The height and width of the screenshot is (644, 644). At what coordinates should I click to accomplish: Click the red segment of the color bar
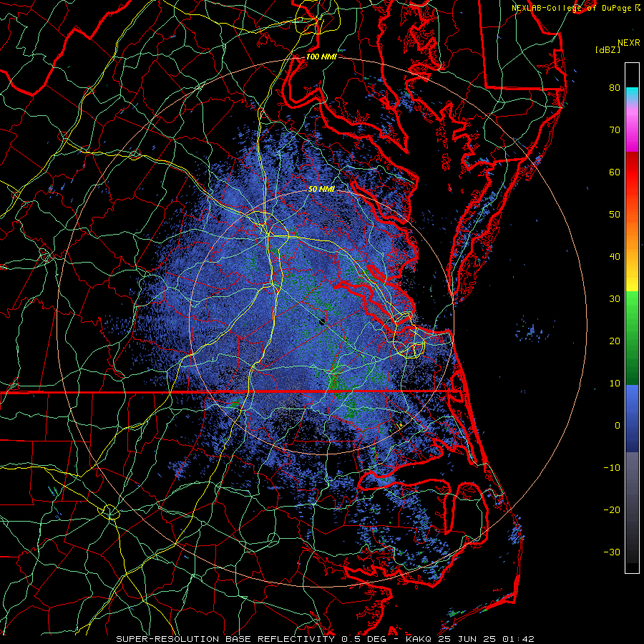pyautogui.click(x=632, y=172)
